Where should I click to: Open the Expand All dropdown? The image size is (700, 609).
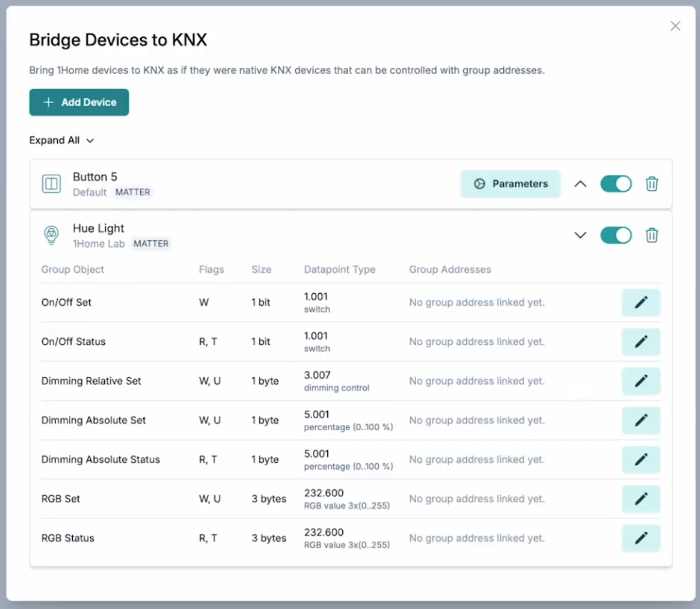(62, 141)
